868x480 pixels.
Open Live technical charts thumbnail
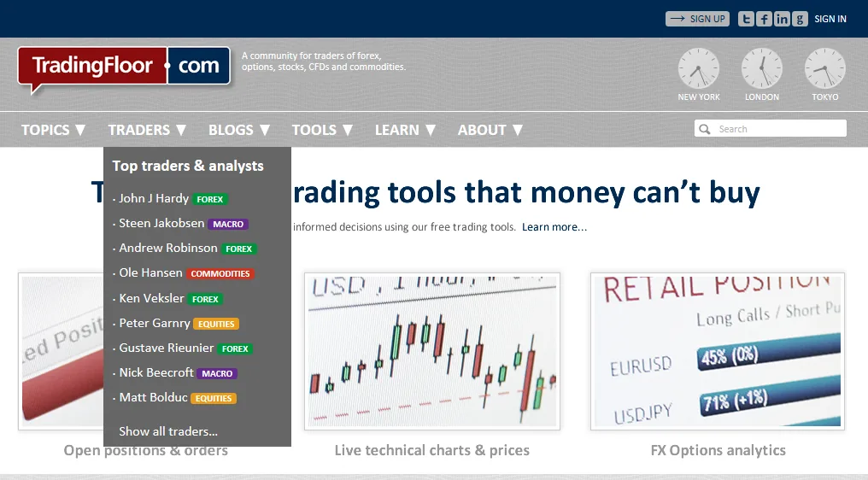[x=431, y=351]
